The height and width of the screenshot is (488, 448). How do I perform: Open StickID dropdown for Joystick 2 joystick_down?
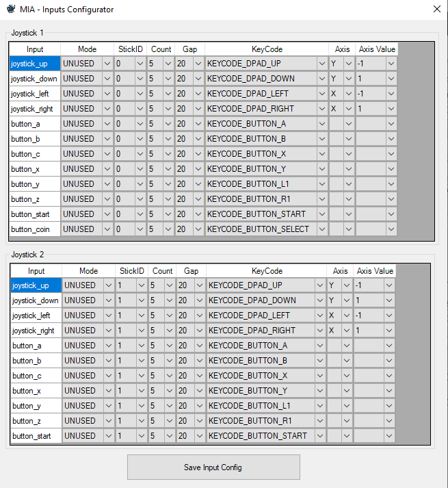[x=142, y=300]
